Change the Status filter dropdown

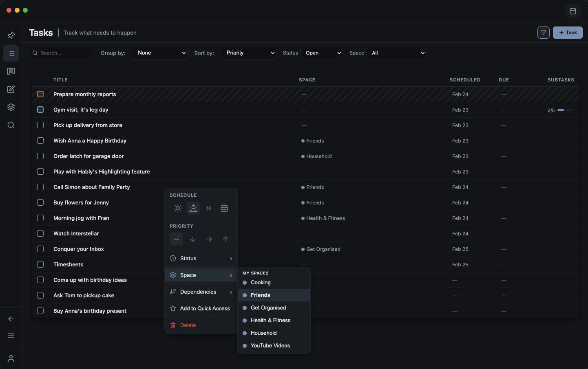pos(322,53)
